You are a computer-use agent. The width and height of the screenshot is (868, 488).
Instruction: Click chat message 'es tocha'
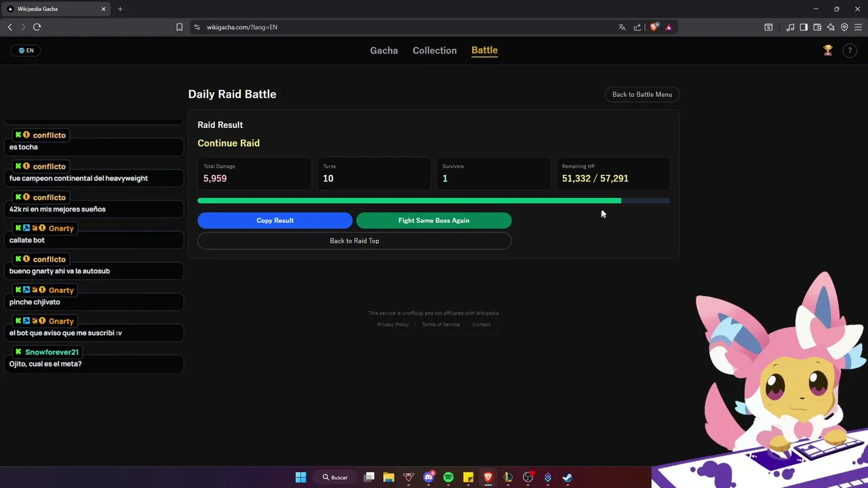[24, 147]
